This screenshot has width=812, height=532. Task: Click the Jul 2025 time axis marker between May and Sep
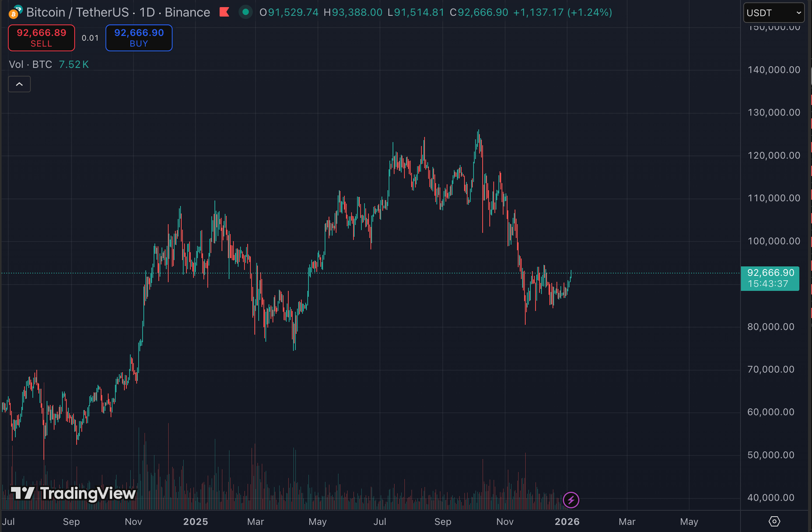click(380, 521)
